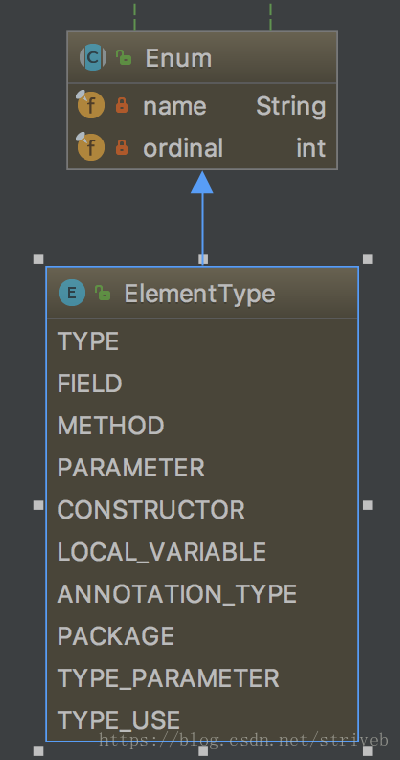
Task: Select the LOCAL_VARIABLE enum constant
Action: tap(161, 552)
